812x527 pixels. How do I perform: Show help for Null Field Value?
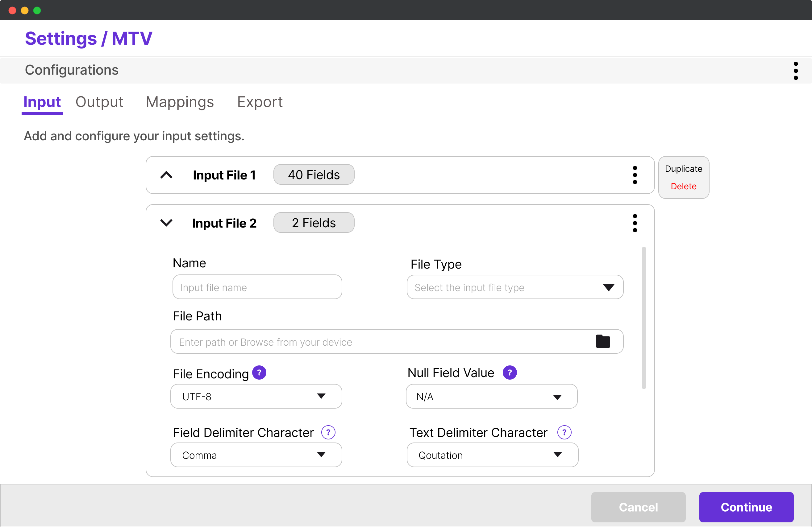click(509, 373)
